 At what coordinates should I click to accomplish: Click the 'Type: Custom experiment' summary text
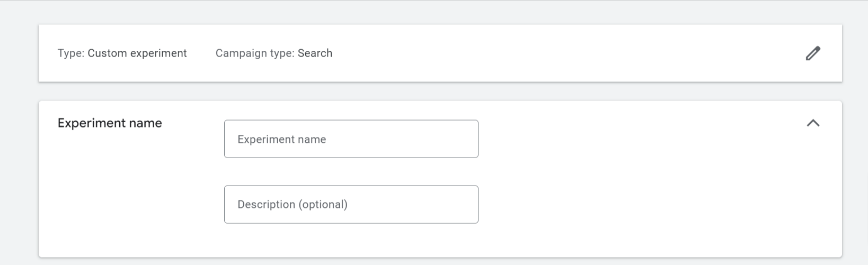click(122, 53)
